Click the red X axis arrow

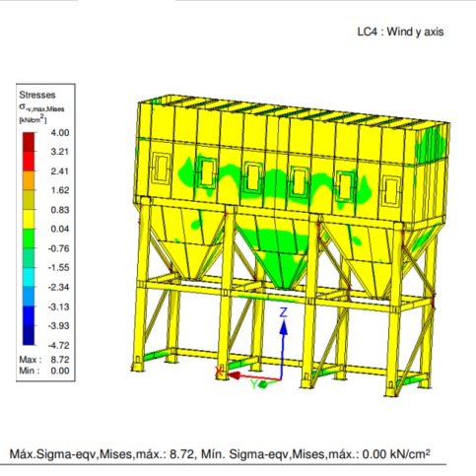[x=253, y=376]
